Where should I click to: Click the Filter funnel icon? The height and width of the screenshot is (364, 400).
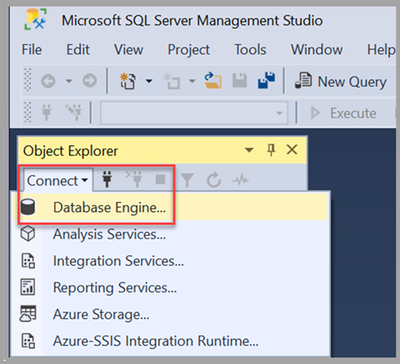click(x=187, y=180)
